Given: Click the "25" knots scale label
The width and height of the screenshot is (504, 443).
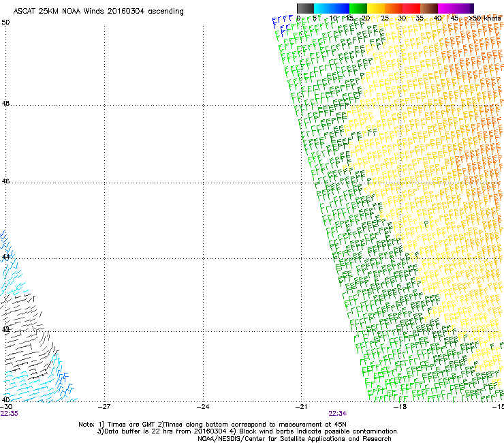Looking at the screenshot, I should tap(384, 18).
